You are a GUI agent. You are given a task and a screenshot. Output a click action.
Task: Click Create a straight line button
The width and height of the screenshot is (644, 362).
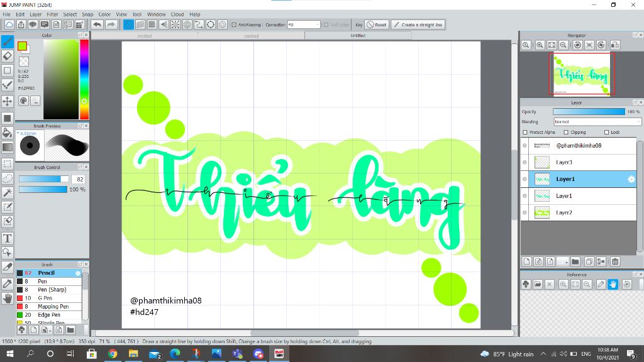(x=418, y=25)
